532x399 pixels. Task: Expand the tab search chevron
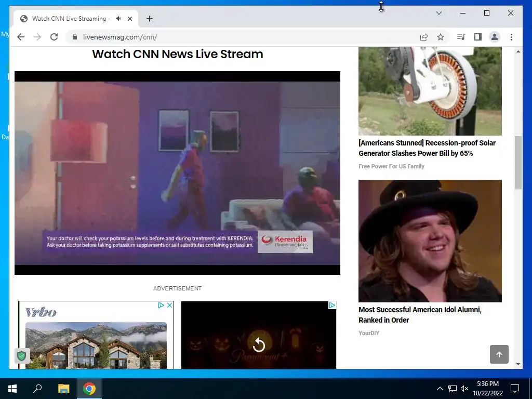pos(438,13)
